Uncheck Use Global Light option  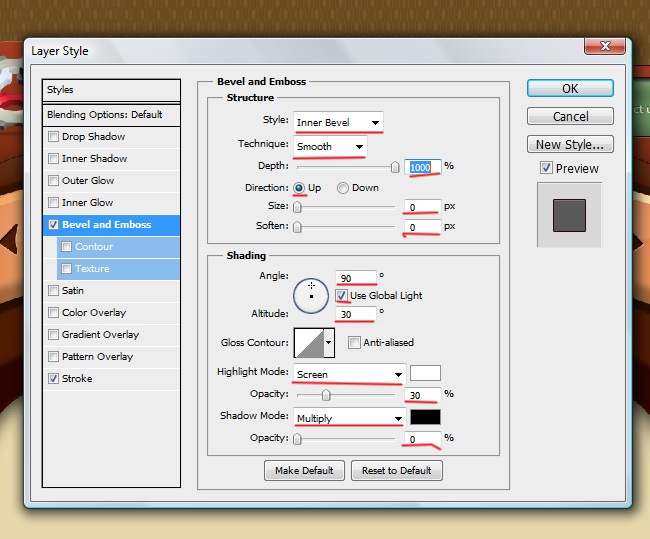pyautogui.click(x=342, y=296)
